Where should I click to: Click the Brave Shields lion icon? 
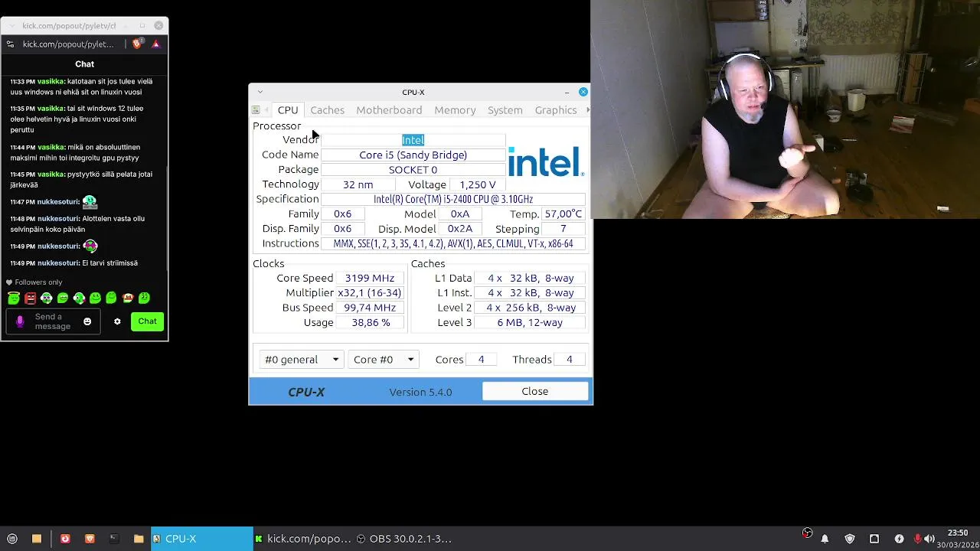pos(137,44)
